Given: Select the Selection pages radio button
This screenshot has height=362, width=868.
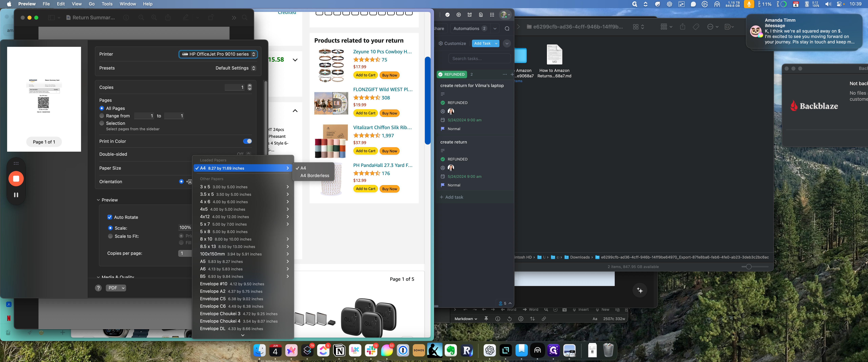Looking at the screenshot, I should [101, 123].
